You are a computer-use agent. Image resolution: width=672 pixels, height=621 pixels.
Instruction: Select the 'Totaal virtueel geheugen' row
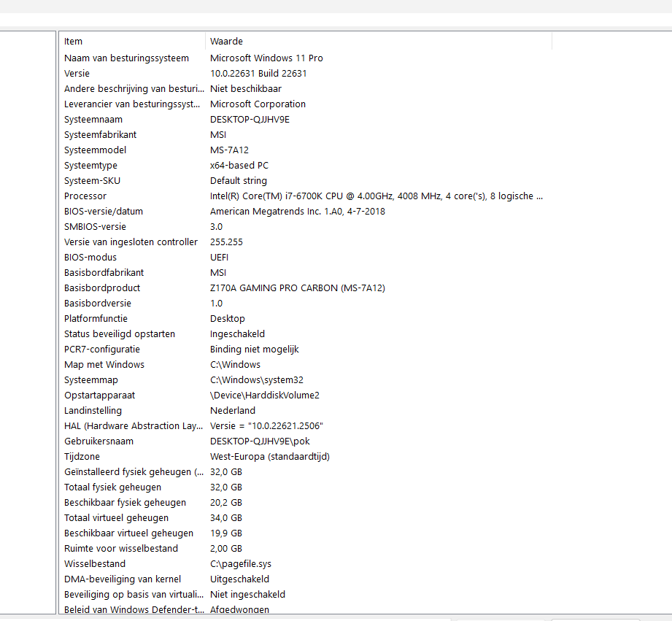pos(116,519)
